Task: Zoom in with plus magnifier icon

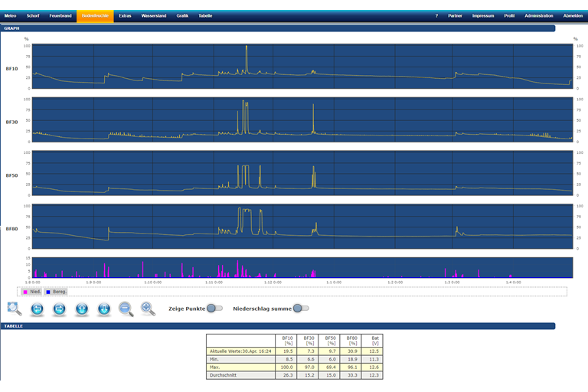Action: (x=148, y=309)
